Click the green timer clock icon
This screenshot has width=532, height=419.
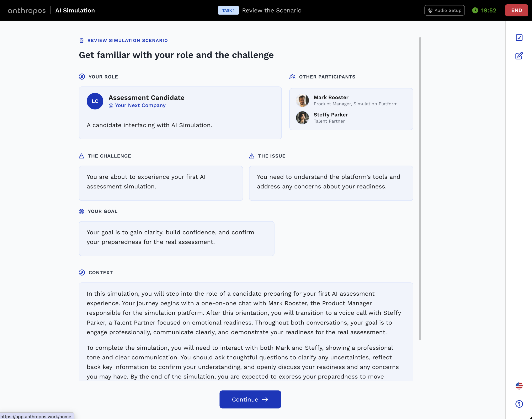coord(475,10)
